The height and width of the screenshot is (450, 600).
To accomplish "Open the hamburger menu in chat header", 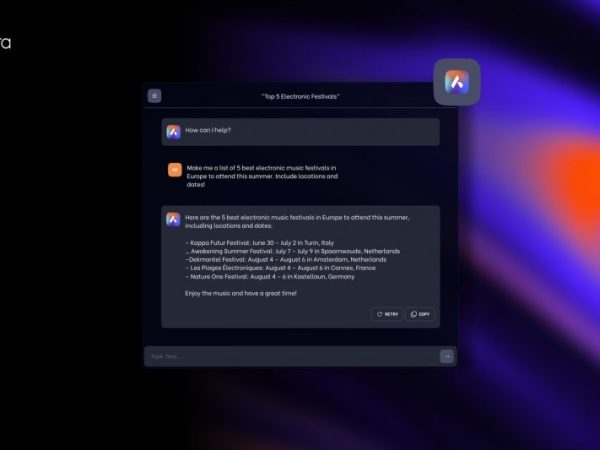I will (154, 96).
